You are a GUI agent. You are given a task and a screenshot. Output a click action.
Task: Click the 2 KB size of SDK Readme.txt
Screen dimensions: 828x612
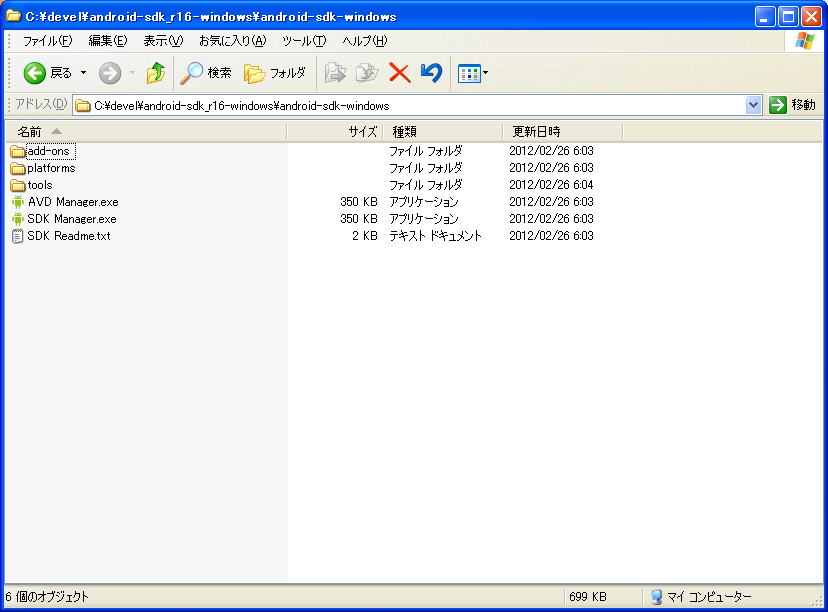pyautogui.click(x=364, y=236)
